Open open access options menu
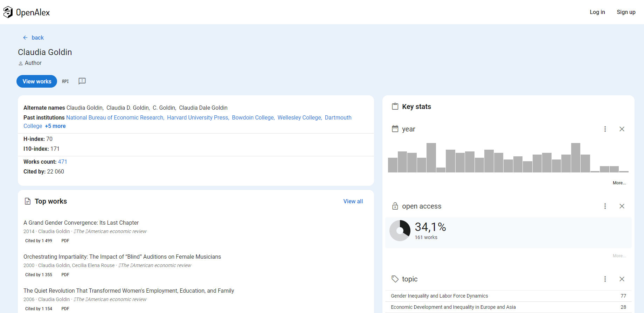Viewport: 644px width, 313px height. [605, 206]
